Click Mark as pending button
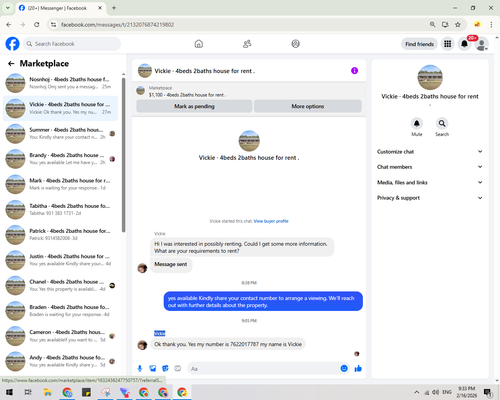Image resolution: width=500 pixels, height=400 pixels. click(194, 106)
